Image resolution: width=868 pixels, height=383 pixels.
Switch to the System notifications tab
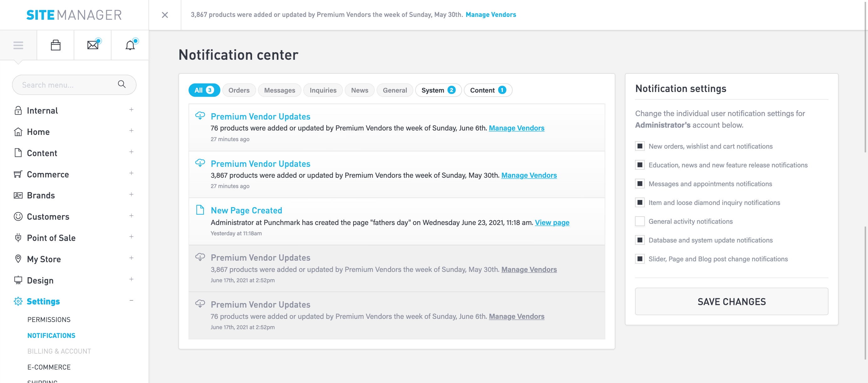[438, 90]
